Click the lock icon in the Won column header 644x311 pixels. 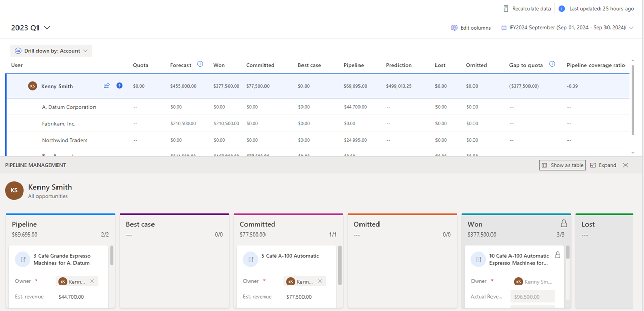click(563, 224)
